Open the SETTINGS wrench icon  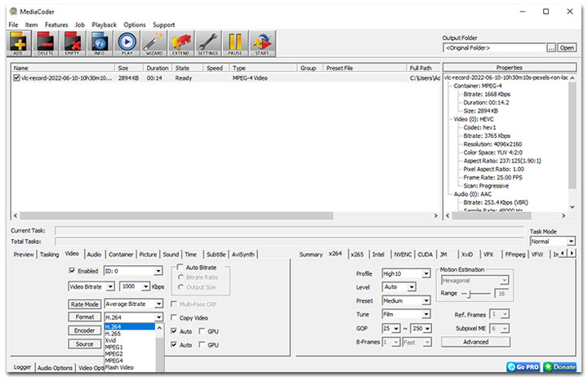click(207, 42)
